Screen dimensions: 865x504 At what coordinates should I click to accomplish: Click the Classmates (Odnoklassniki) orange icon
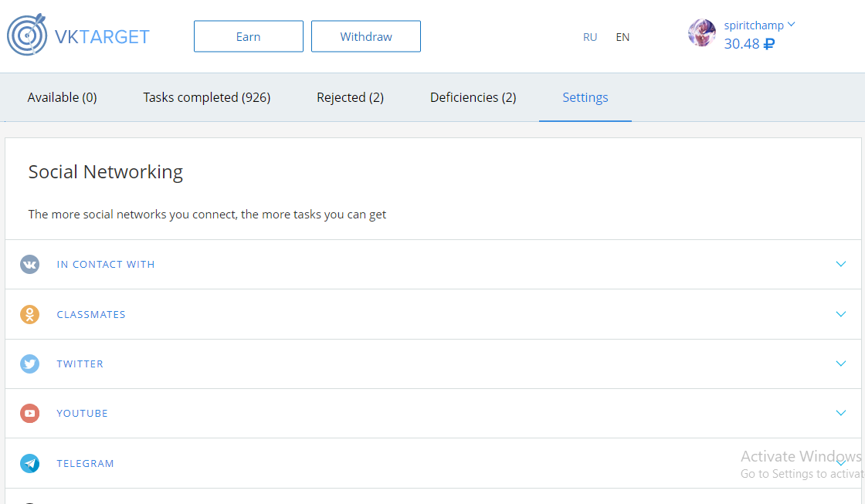(x=30, y=314)
